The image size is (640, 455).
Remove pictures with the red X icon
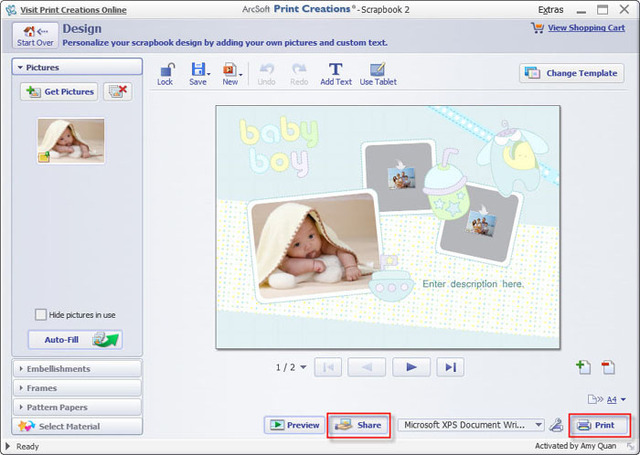pos(118,91)
